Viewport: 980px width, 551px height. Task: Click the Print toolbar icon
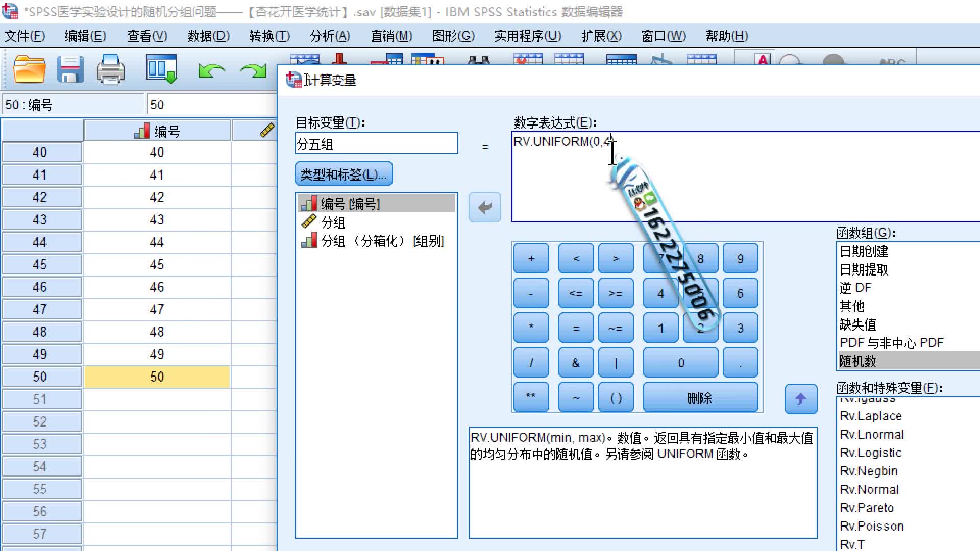110,69
